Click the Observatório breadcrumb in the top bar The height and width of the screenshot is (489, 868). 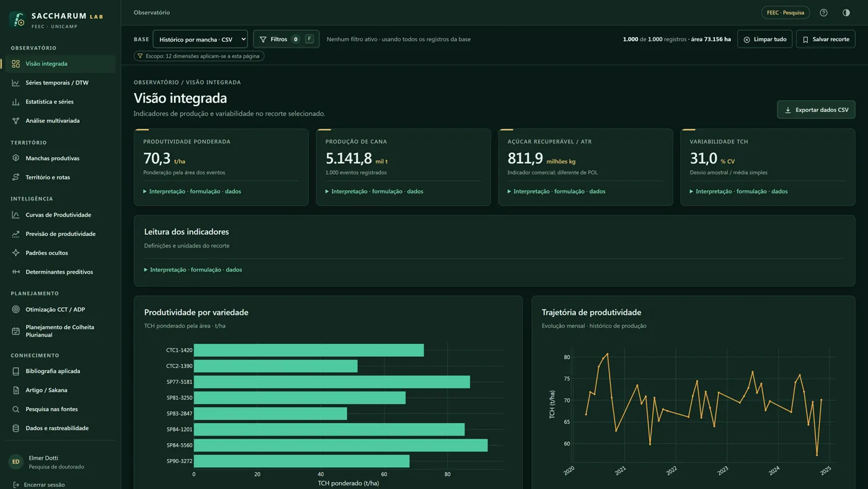pyautogui.click(x=152, y=12)
